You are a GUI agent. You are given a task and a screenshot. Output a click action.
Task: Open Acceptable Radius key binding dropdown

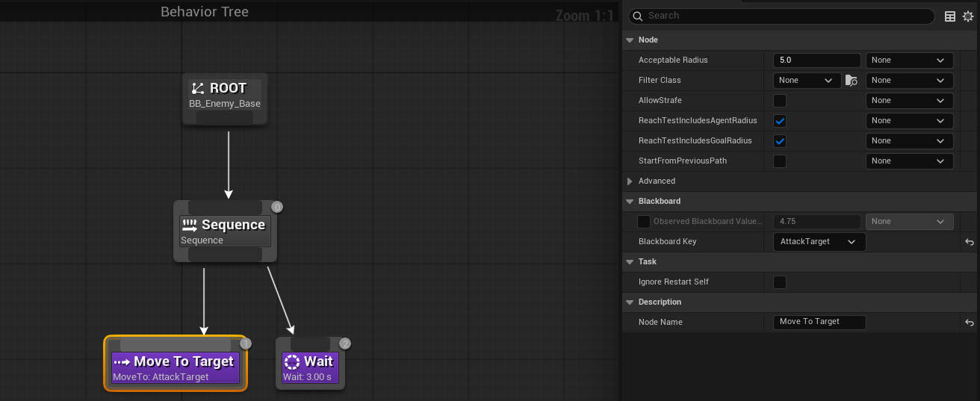(909, 60)
